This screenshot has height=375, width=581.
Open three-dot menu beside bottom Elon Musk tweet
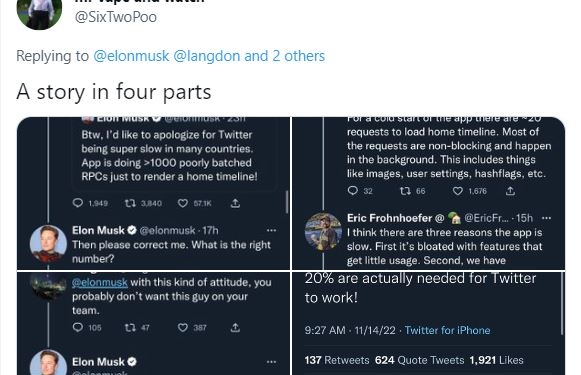click(272, 362)
